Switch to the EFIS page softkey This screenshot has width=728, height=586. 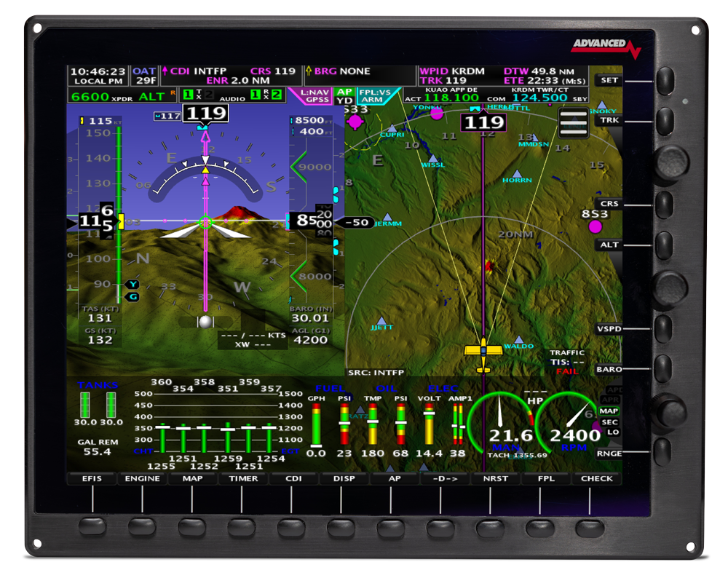click(x=91, y=478)
